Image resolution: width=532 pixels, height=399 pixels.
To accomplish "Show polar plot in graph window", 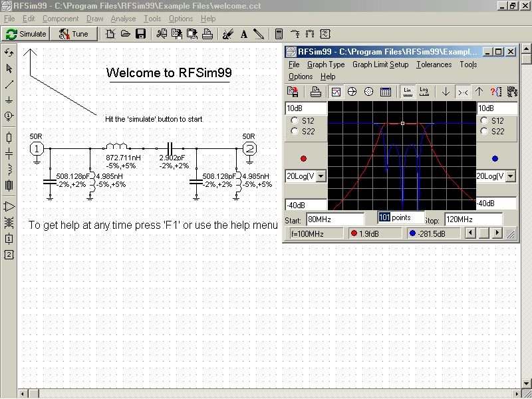I will [x=368, y=92].
